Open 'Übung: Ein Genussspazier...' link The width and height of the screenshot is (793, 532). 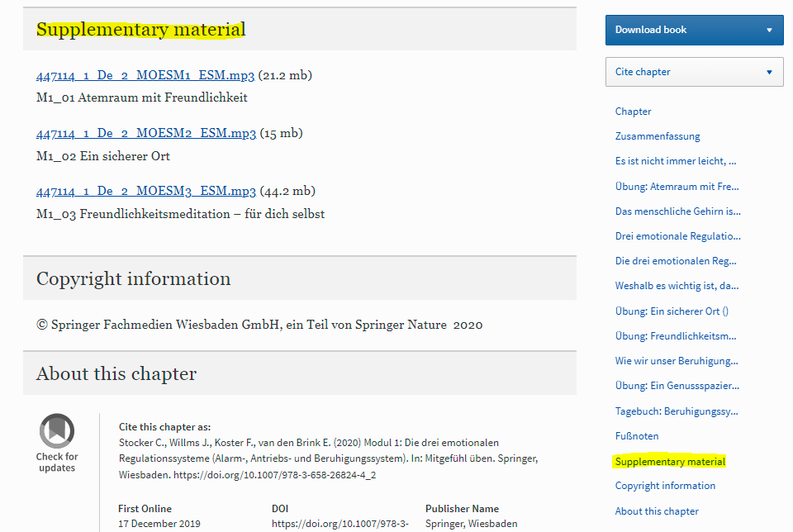[x=677, y=385]
